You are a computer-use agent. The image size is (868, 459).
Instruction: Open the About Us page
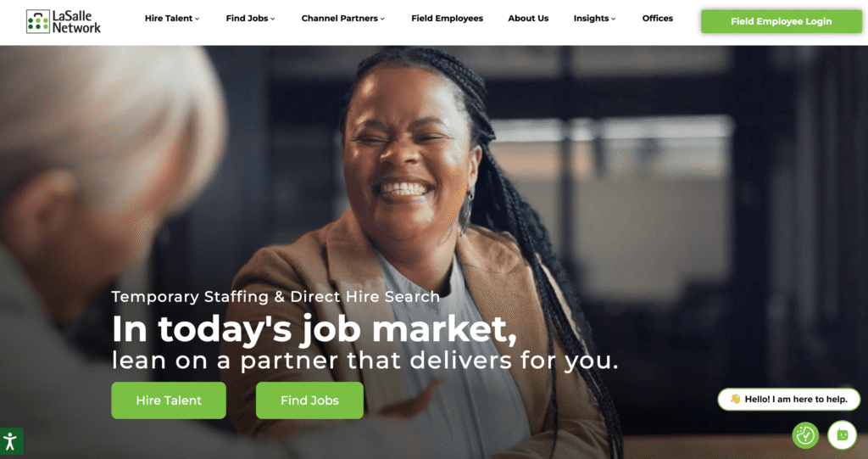pos(528,19)
